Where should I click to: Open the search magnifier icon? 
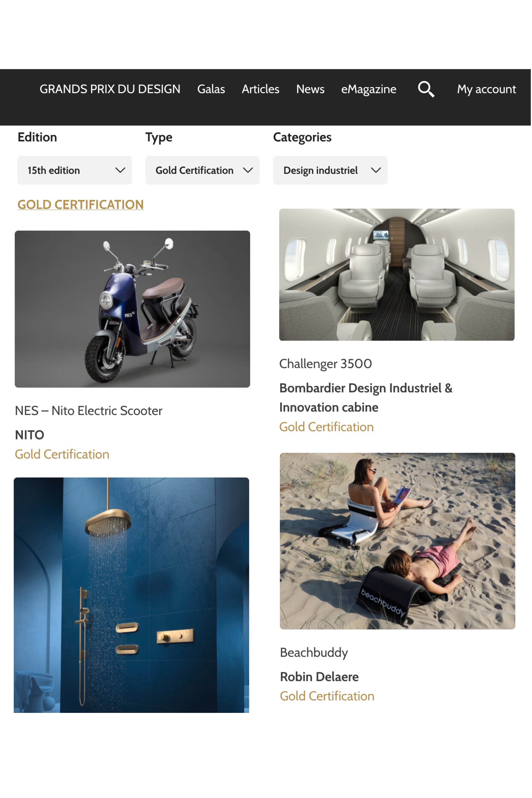click(426, 89)
